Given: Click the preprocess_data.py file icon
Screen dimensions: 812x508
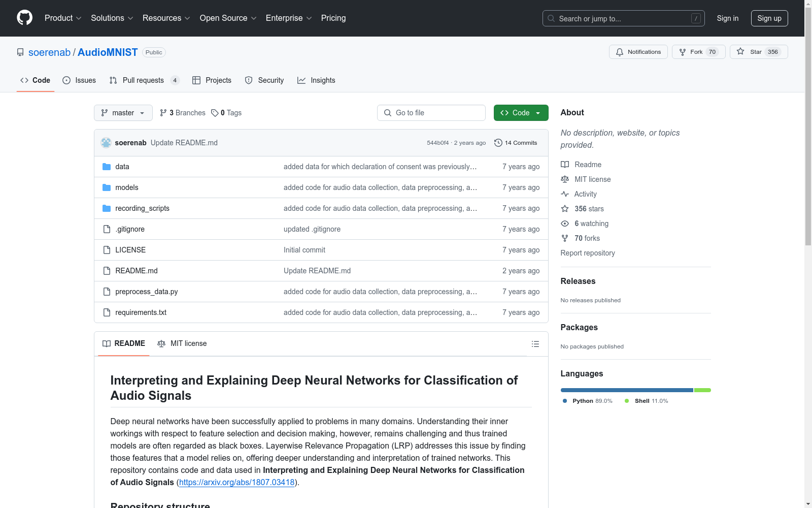Looking at the screenshot, I should point(107,292).
